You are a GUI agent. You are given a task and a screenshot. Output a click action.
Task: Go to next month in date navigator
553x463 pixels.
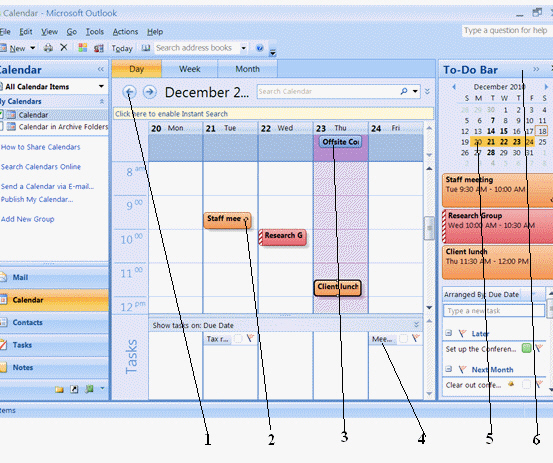pos(546,87)
